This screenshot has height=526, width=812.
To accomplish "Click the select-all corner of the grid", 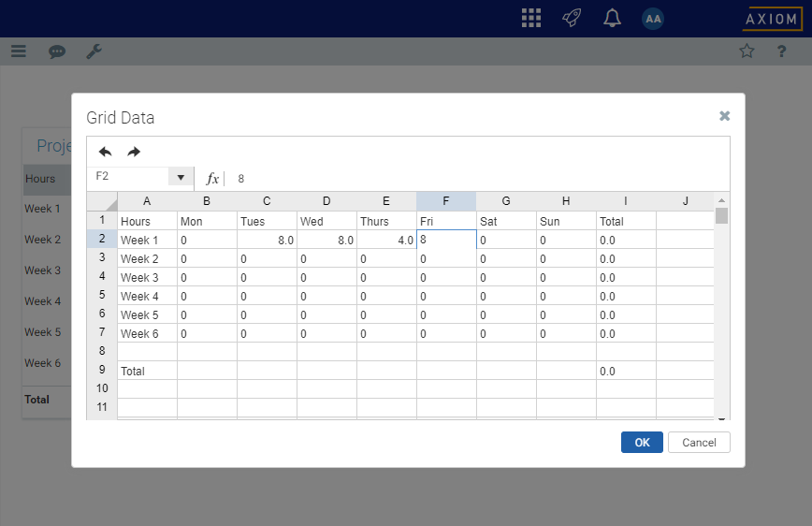I will pyautogui.click(x=102, y=201).
